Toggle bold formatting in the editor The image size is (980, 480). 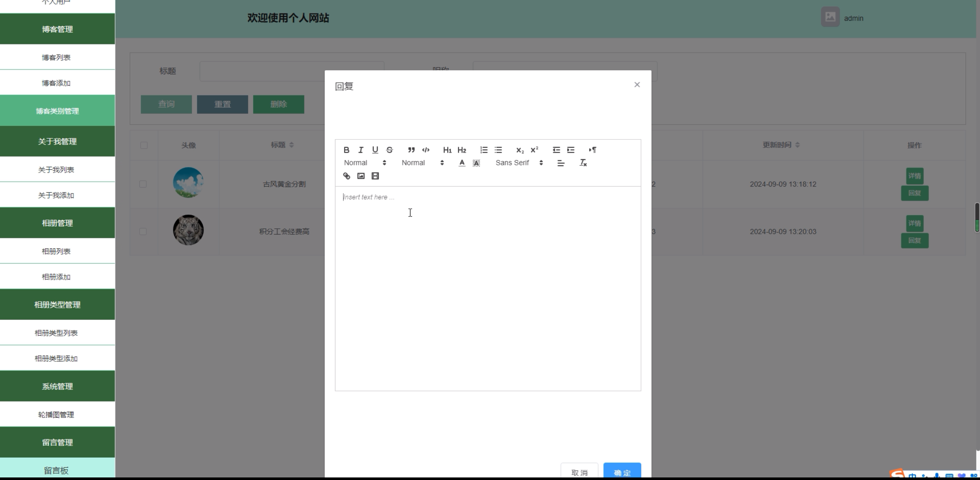click(346, 150)
